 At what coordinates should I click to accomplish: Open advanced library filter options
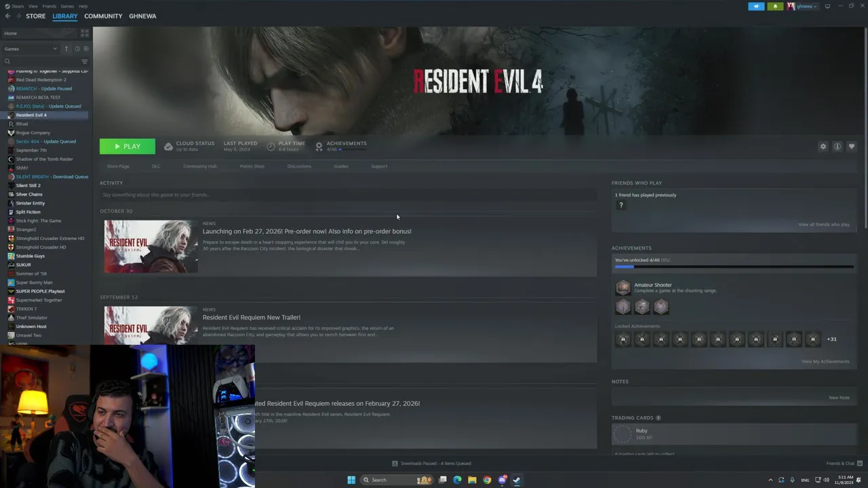[x=84, y=62]
